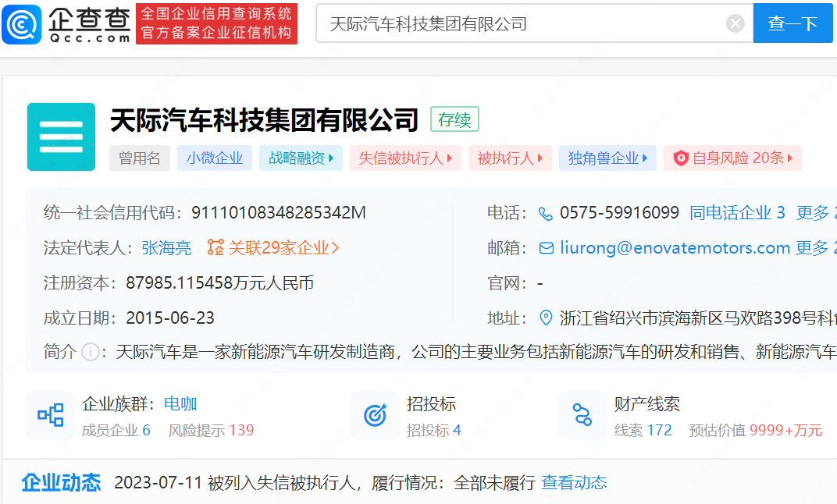This screenshot has width=837, height=504.
Task: Clear the search box with the X icon
Action: tap(735, 23)
